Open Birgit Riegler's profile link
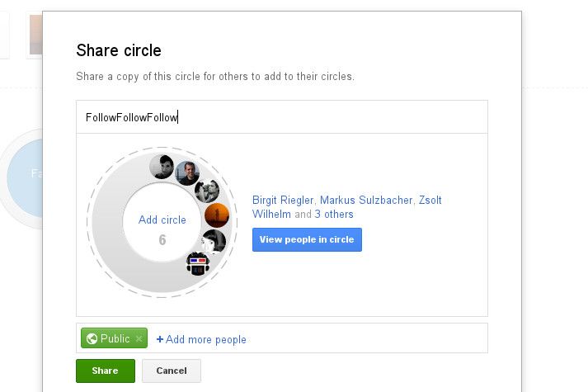The height and width of the screenshot is (392, 588). pyautogui.click(x=283, y=201)
